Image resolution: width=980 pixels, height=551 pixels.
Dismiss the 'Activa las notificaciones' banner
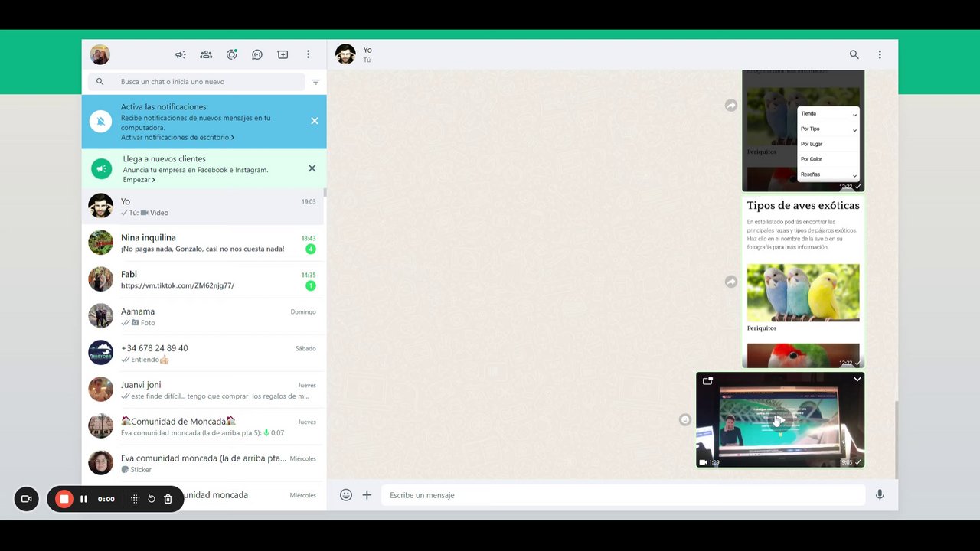(315, 121)
